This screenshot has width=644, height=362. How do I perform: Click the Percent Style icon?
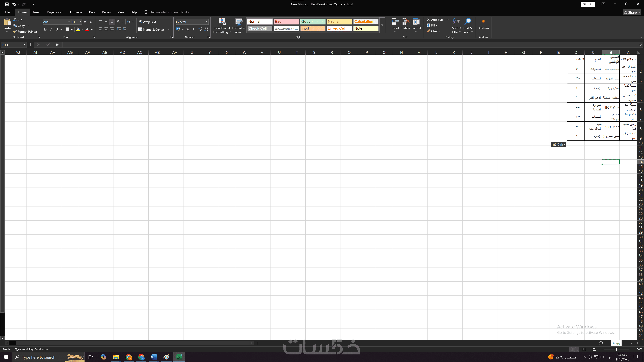tap(187, 29)
